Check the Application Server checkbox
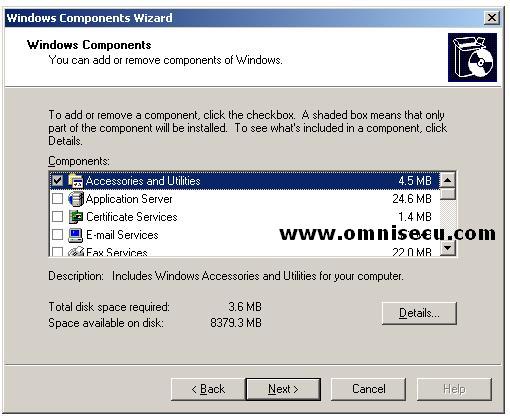This screenshot has height=417, width=510. [x=57, y=199]
